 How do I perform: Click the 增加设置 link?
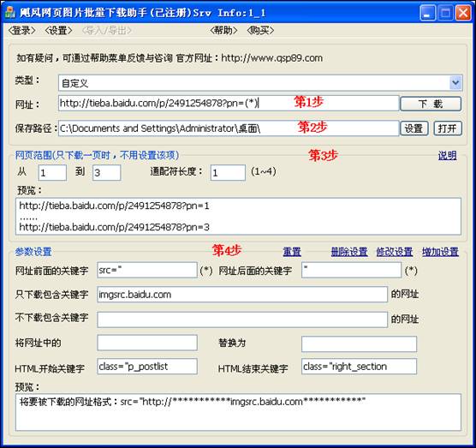point(440,252)
